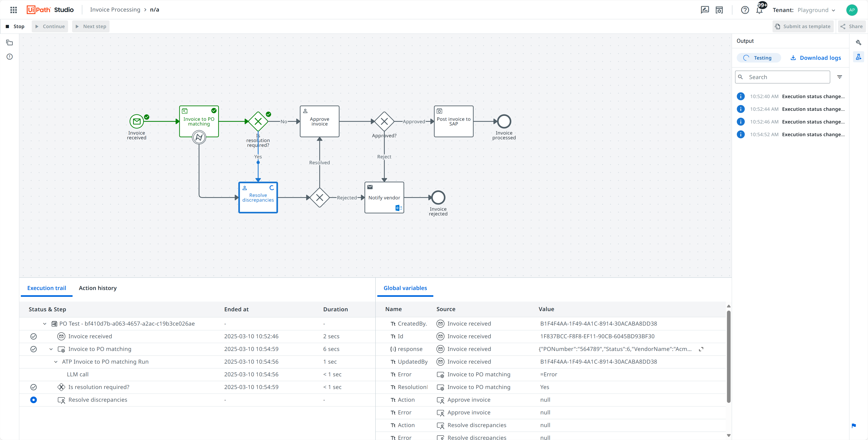The width and height of the screenshot is (868, 440).
Task: Open the project explorer icon in left sidebar
Action: [x=10, y=43]
